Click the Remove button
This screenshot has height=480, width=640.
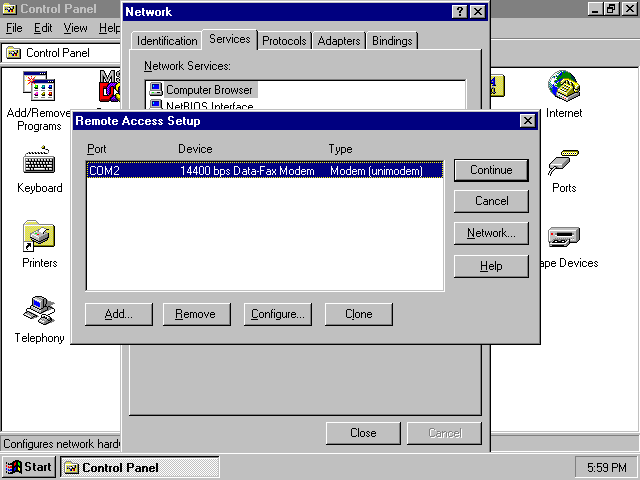point(196,314)
